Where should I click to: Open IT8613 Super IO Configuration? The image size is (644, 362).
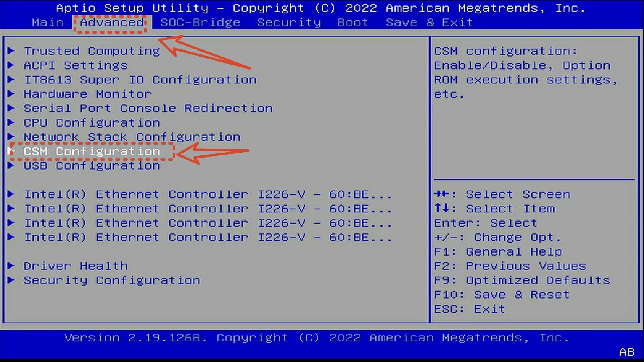(x=140, y=80)
